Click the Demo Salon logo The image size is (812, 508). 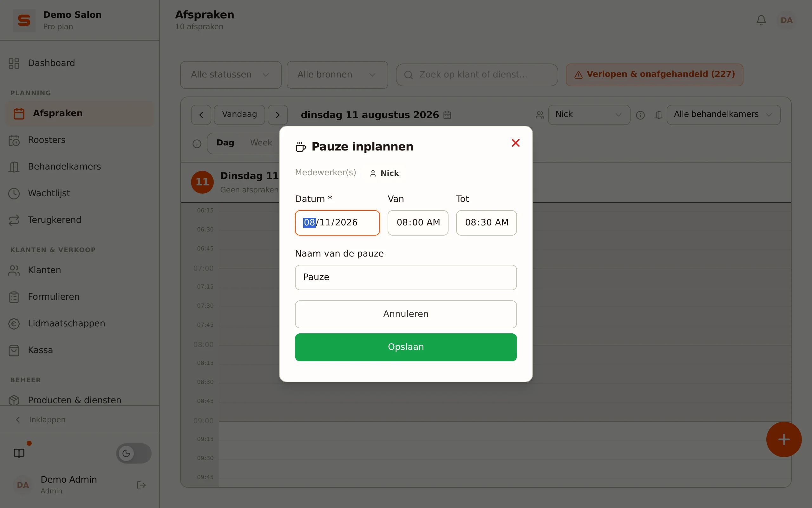click(x=24, y=20)
